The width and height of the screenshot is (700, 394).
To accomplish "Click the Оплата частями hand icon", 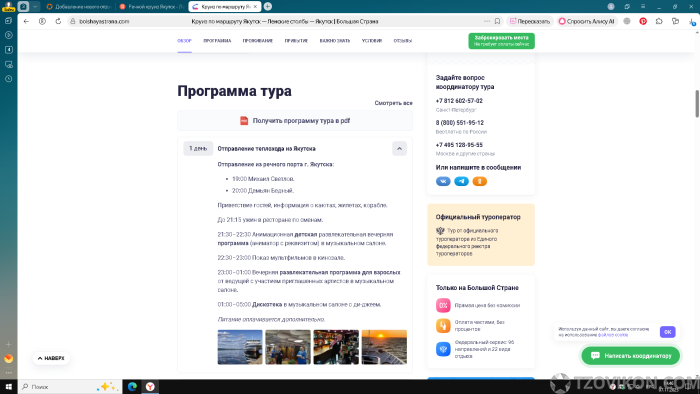I will pyautogui.click(x=443, y=326).
